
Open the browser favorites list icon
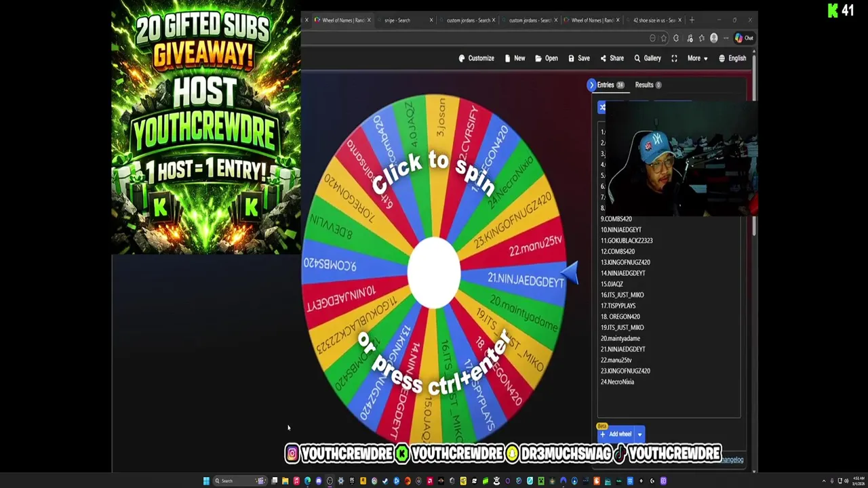[x=702, y=38]
